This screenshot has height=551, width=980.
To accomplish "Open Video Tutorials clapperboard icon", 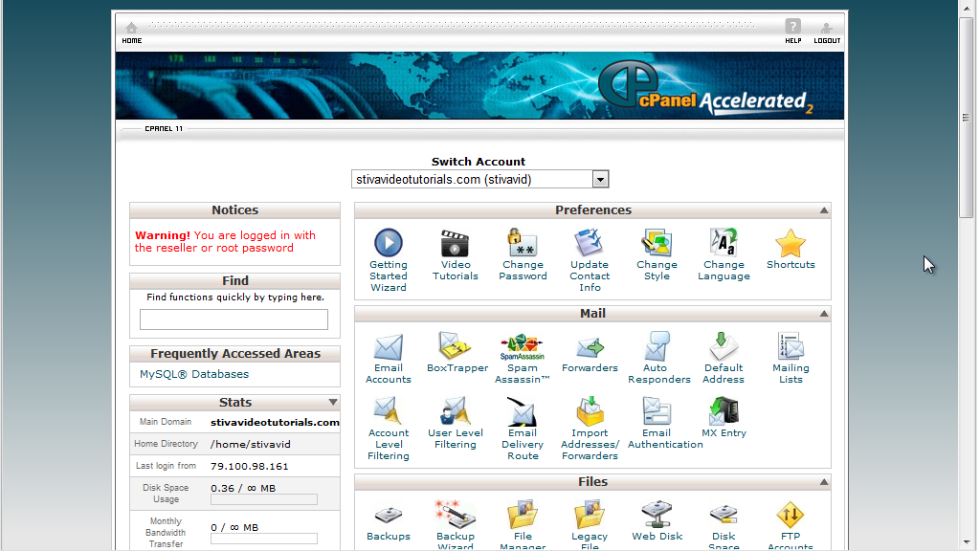I will (455, 242).
